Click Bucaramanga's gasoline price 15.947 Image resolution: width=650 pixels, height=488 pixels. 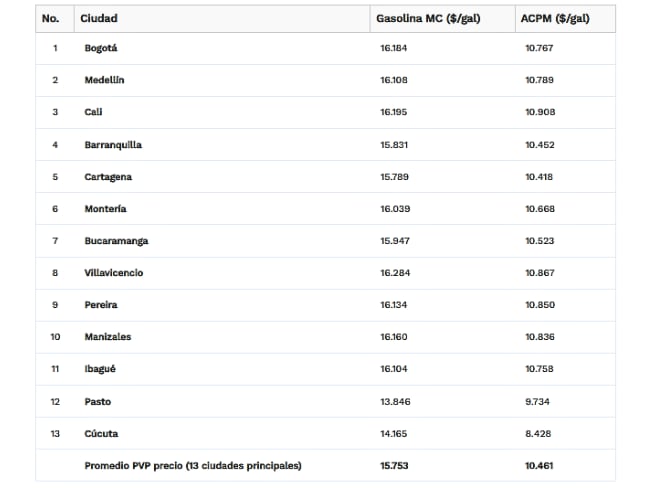tap(393, 241)
